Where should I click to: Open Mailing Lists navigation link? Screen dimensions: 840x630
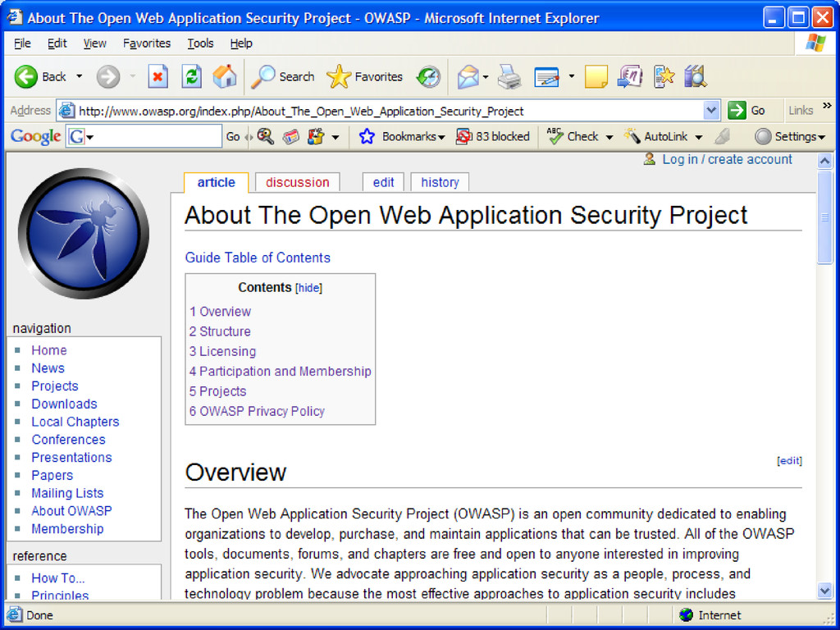pyautogui.click(x=67, y=493)
